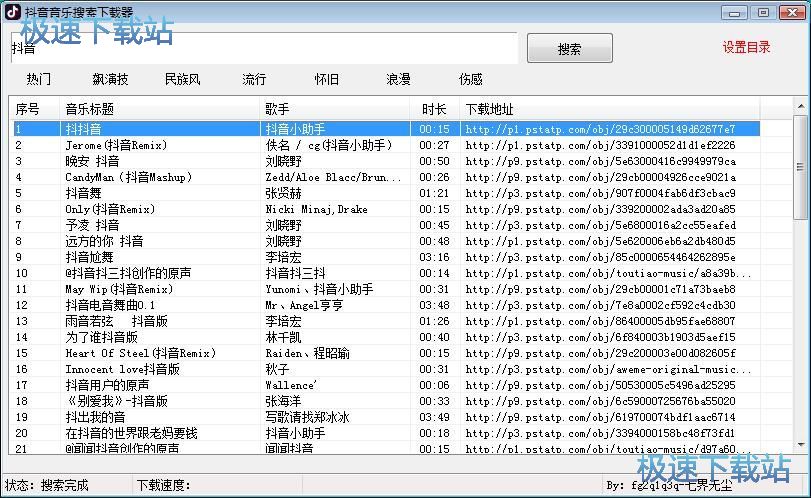Image resolution: width=811 pixels, height=498 pixels.
Task: Select the Innocent love抖音版 row
Action: click(x=387, y=369)
